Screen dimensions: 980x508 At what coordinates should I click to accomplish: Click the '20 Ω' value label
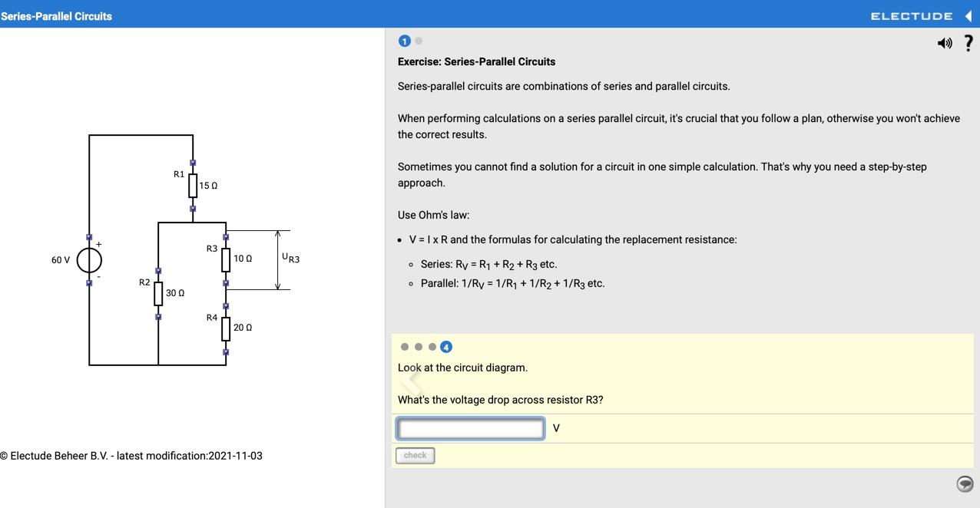pos(243,328)
